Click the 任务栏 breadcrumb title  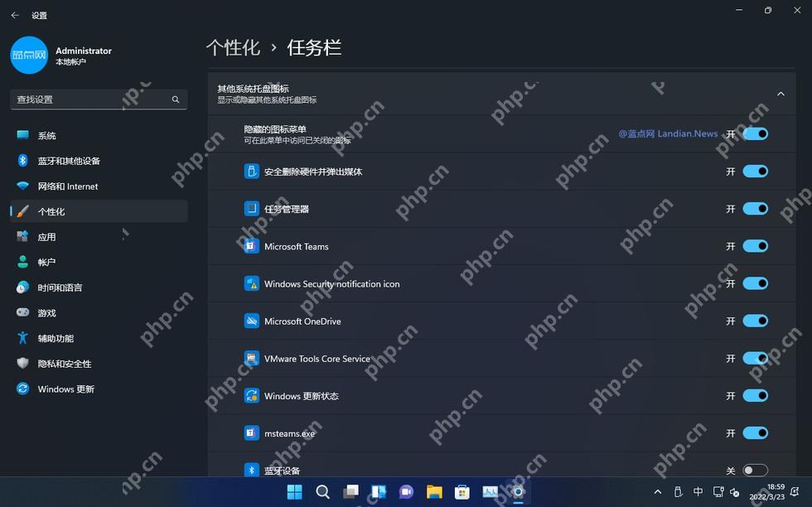coord(314,48)
